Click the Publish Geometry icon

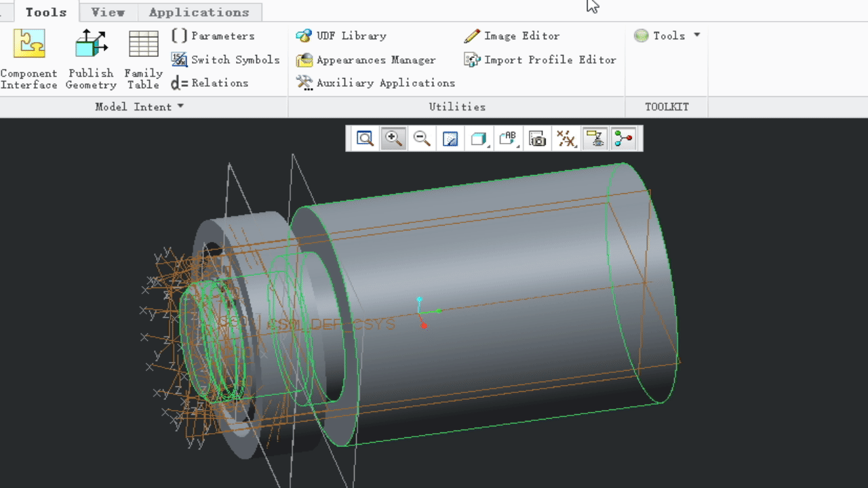pos(91,59)
